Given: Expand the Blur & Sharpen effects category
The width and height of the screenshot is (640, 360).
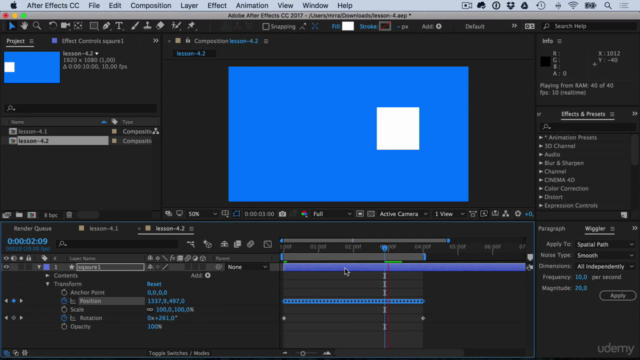Looking at the screenshot, I should [541, 163].
